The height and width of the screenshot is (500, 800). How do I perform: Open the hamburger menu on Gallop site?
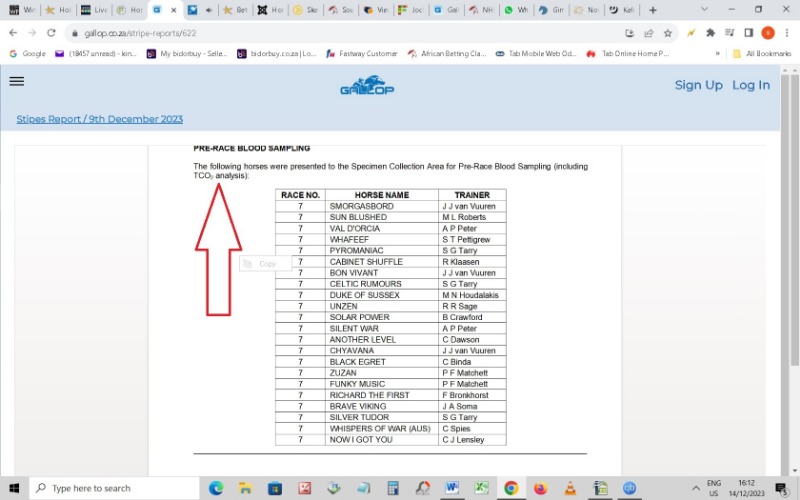pos(16,82)
